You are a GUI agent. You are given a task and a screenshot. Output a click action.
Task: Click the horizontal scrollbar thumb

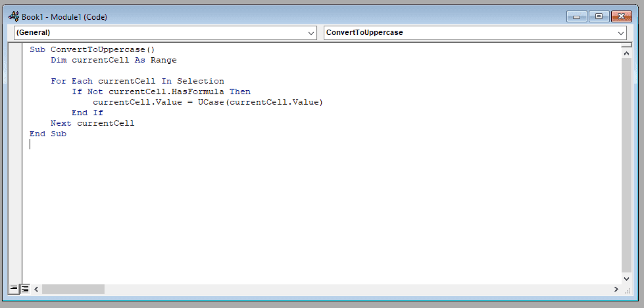73,289
